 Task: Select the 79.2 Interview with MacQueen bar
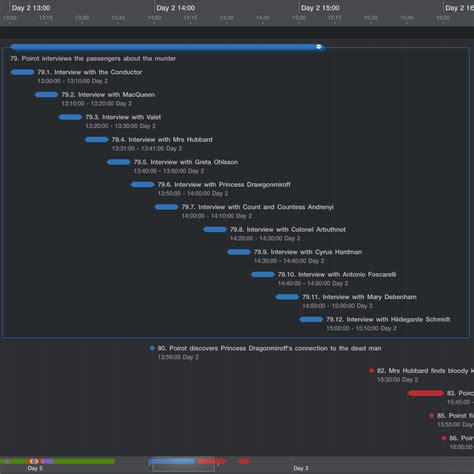click(x=46, y=95)
